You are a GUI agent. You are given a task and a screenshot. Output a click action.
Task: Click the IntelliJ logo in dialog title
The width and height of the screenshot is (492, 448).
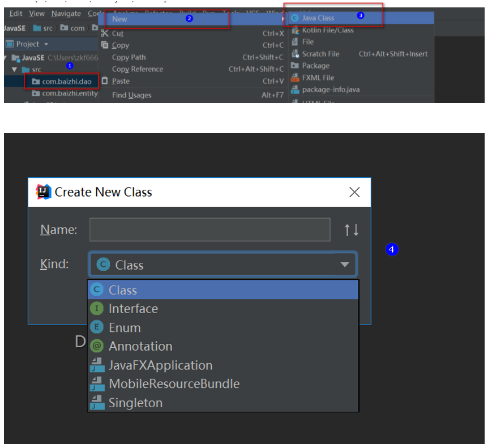43,192
